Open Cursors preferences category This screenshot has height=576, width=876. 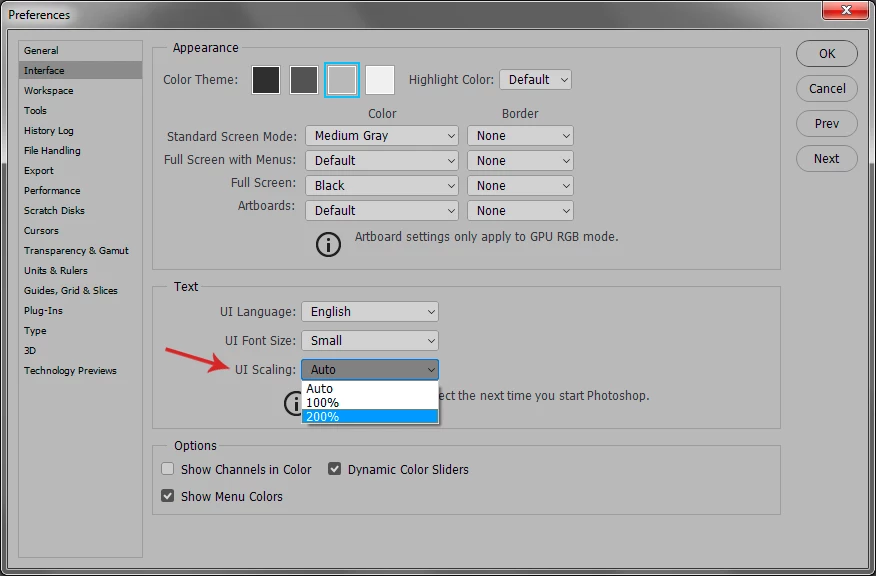(x=80, y=231)
